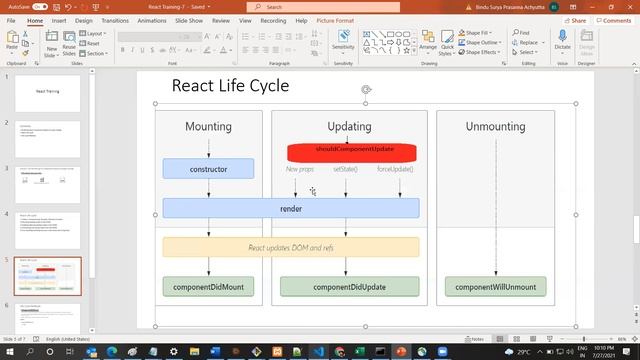The image size is (640, 360).
Task: Open the Arrange dropdown
Action: 428,43
